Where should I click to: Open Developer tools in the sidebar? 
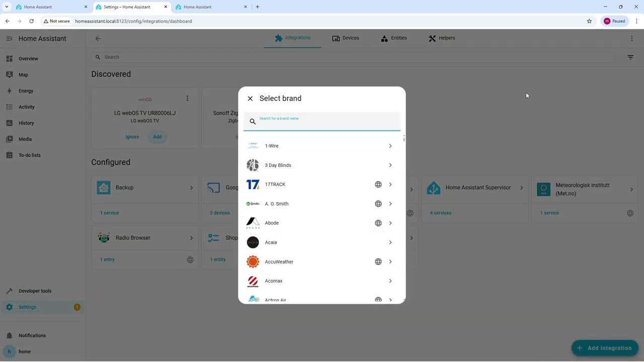pos(43,291)
